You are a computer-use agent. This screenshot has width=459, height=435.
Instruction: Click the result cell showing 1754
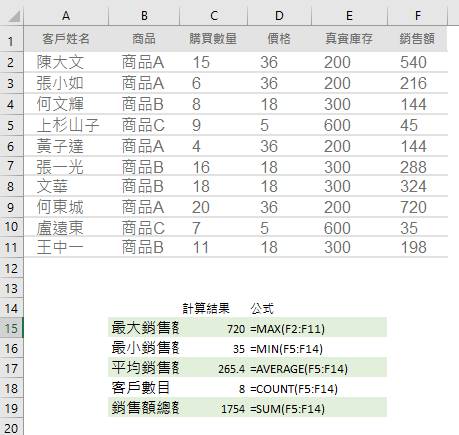pyautogui.click(x=214, y=408)
